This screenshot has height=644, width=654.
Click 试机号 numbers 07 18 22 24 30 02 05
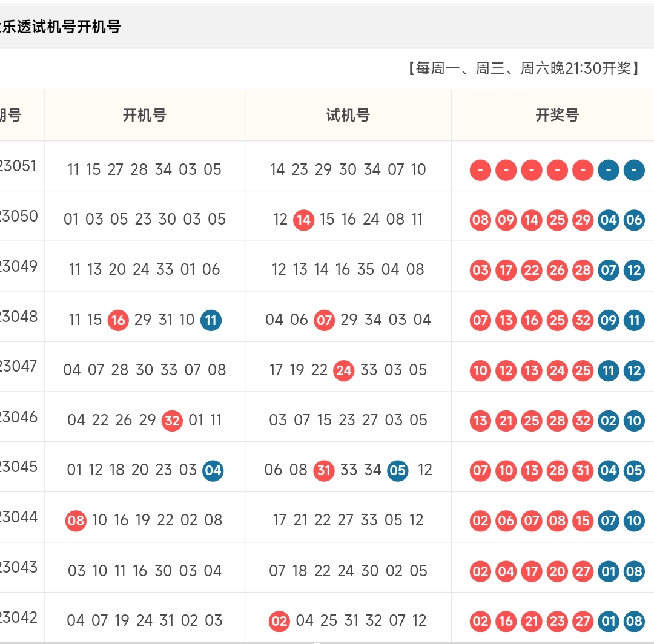pyautogui.click(x=348, y=571)
